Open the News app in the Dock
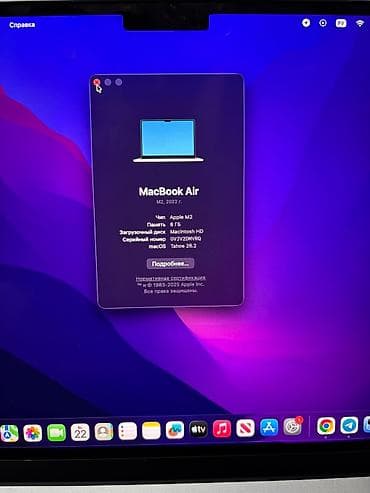Viewport: 370px width, 493px height. (x=245, y=428)
